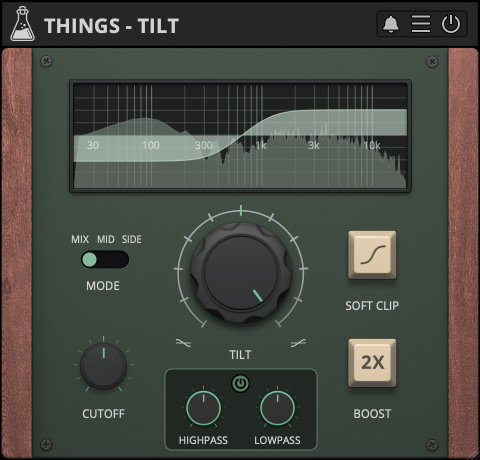The height and width of the screenshot is (460, 480).
Task: Click the Mode slider switch
Action: pos(105,259)
